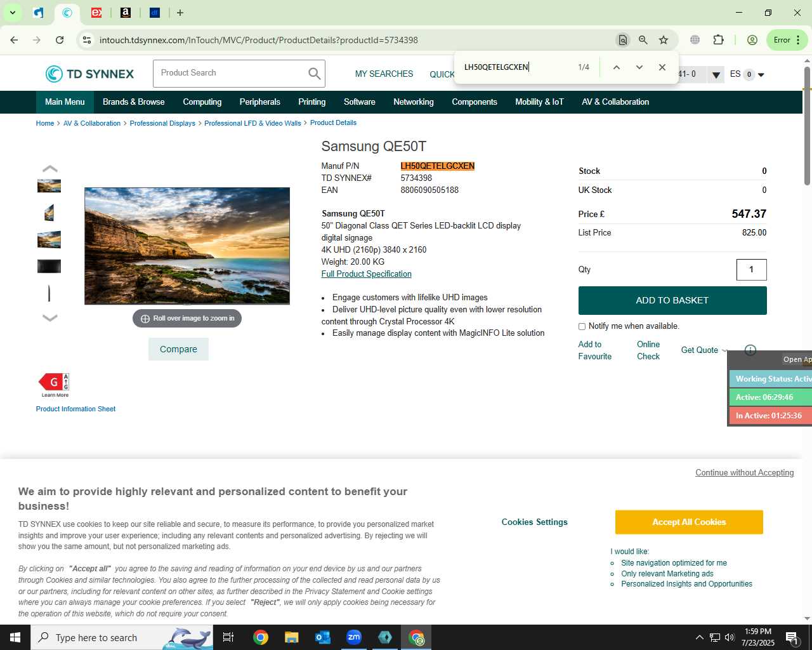Open the AV & Collaboration menu
This screenshot has width=812, height=650.
click(615, 102)
